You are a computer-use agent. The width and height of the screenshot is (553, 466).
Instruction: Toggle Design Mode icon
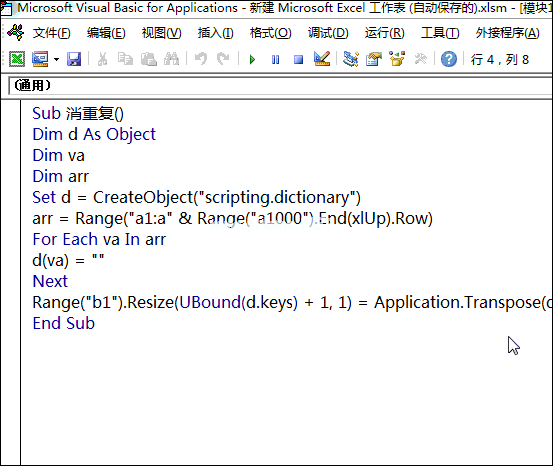click(x=322, y=59)
